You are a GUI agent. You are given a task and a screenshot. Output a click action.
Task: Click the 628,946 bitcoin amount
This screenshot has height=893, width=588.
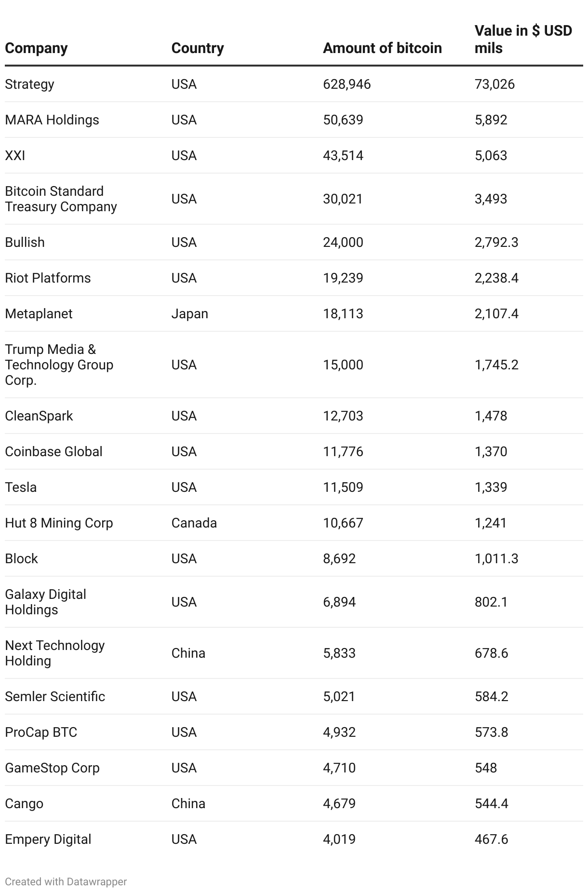tap(347, 84)
